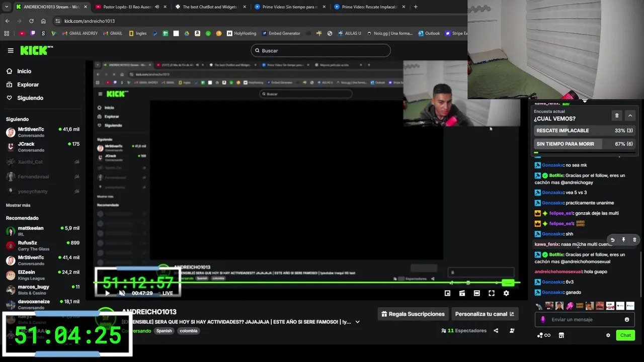Open offline channel Fernandavaal

tap(43, 176)
